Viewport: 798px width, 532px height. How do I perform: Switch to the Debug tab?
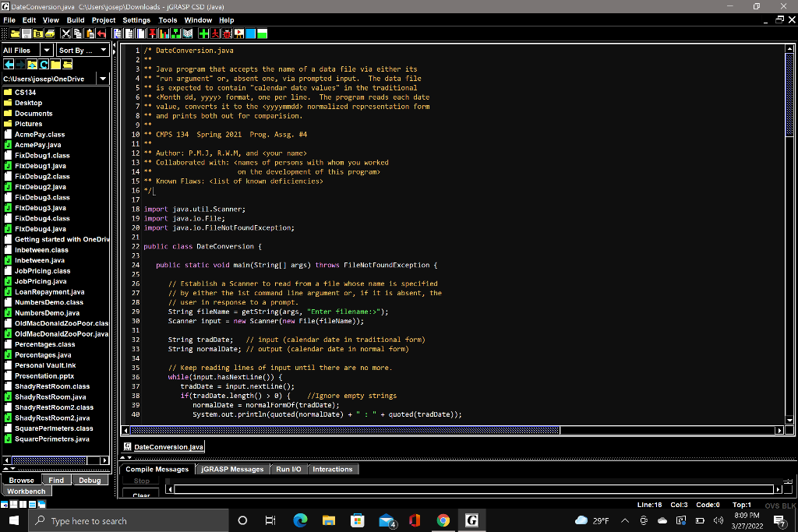90,481
